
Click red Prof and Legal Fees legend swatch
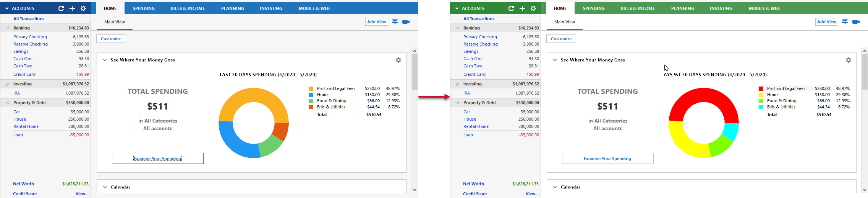pos(761,88)
